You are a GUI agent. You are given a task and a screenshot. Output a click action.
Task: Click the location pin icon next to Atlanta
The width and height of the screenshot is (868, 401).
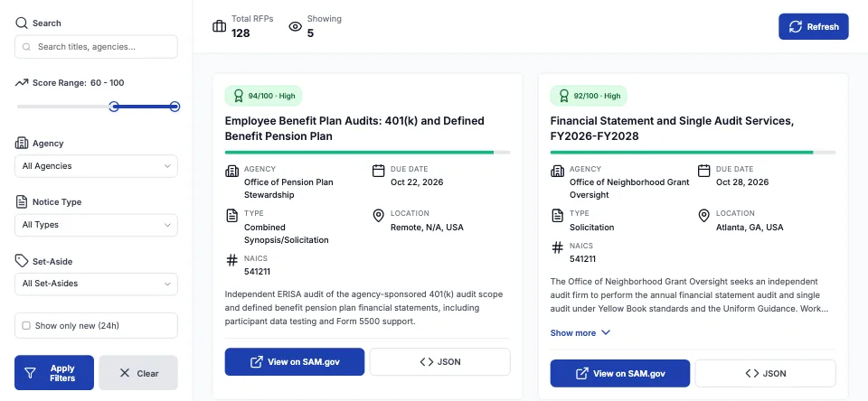tap(703, 216)
